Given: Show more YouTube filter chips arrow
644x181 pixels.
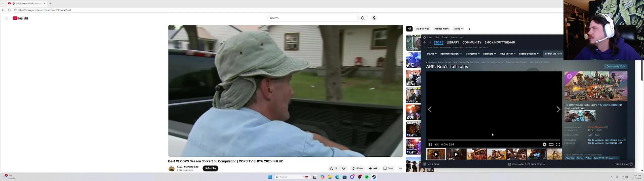Looking at the screenshot, I should click(x=469, y=29).
